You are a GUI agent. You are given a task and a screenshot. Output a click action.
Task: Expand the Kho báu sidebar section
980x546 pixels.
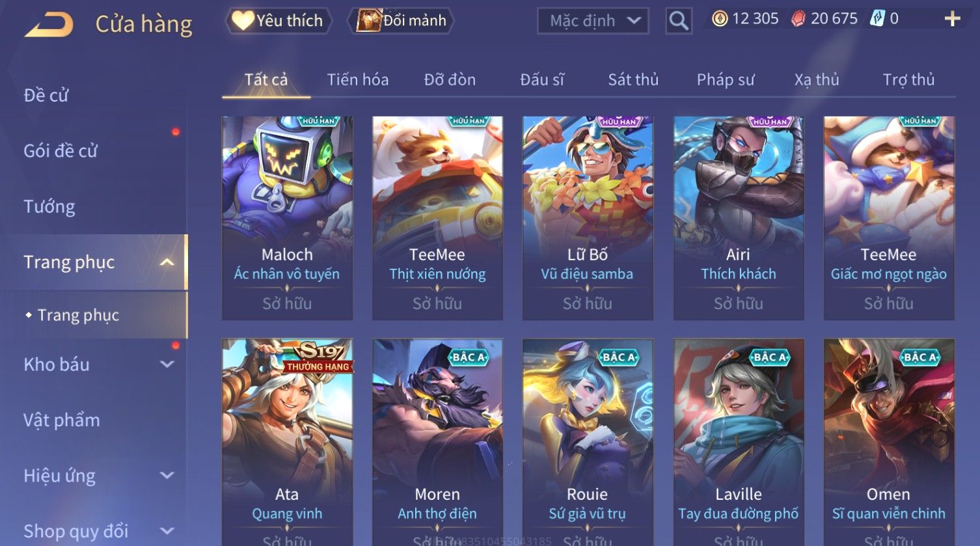[x=167, y=364]
